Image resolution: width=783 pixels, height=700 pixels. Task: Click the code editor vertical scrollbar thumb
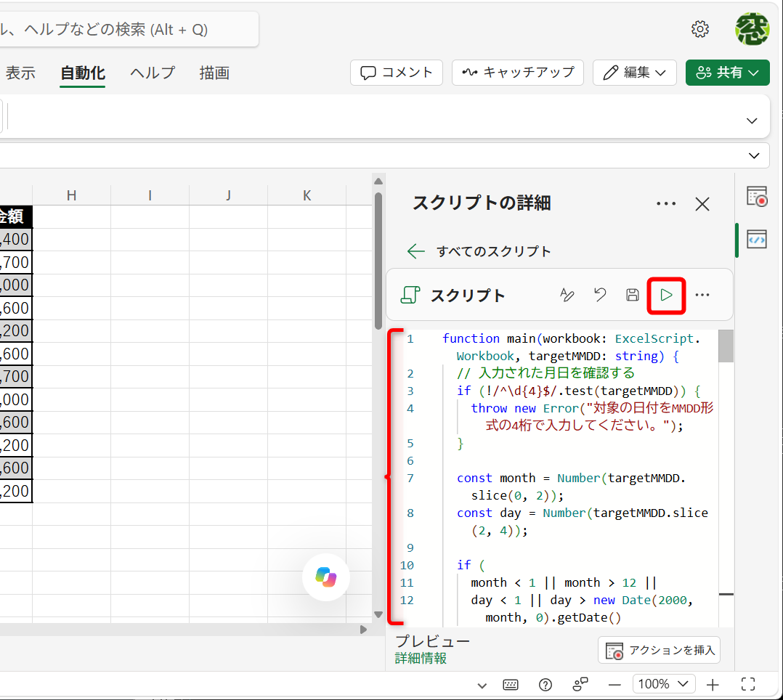(x=726, y=346)
